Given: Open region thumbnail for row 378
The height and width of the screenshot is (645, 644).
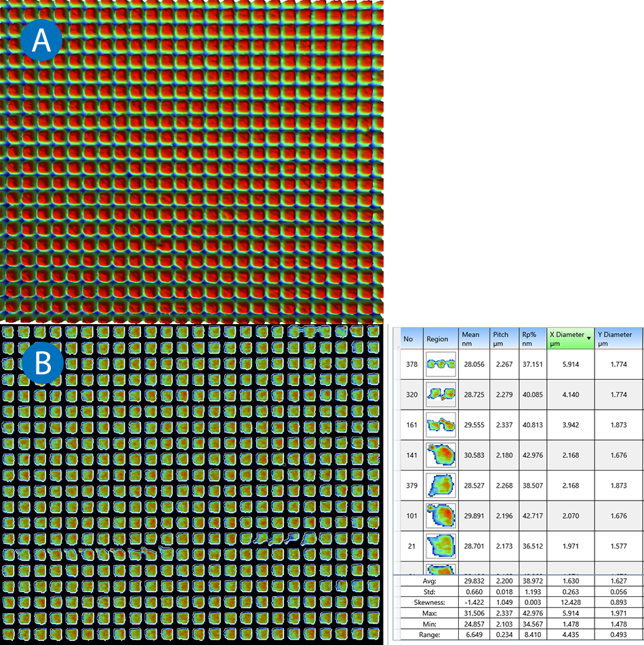Looking at the screenshot, I should 441,364.
